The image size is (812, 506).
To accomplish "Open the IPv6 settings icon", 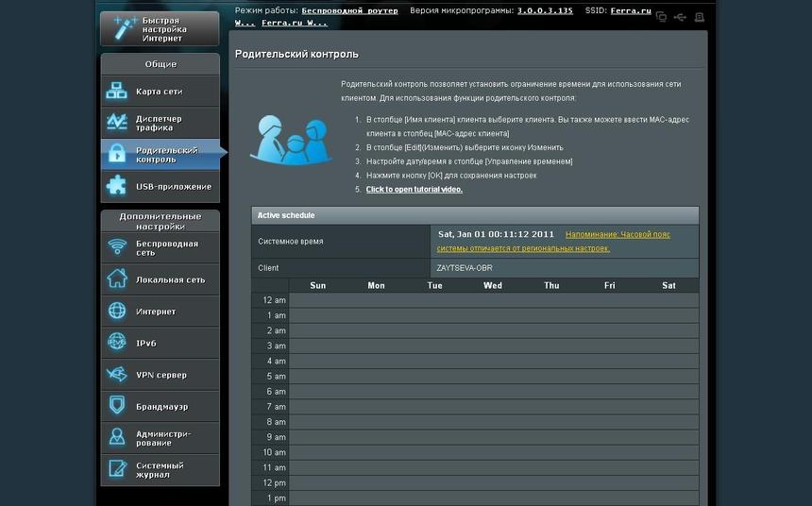I will pyautogui.click(x=117, y=343).
